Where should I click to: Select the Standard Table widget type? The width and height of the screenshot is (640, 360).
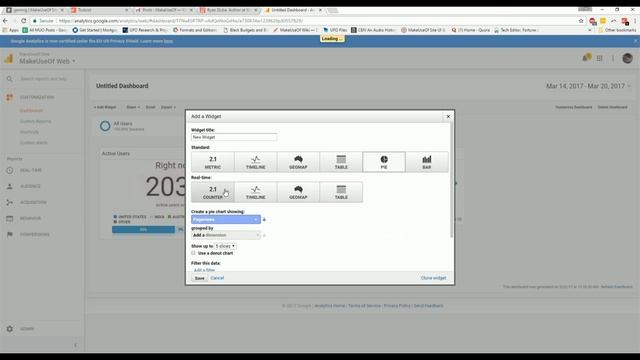point(341,162)
